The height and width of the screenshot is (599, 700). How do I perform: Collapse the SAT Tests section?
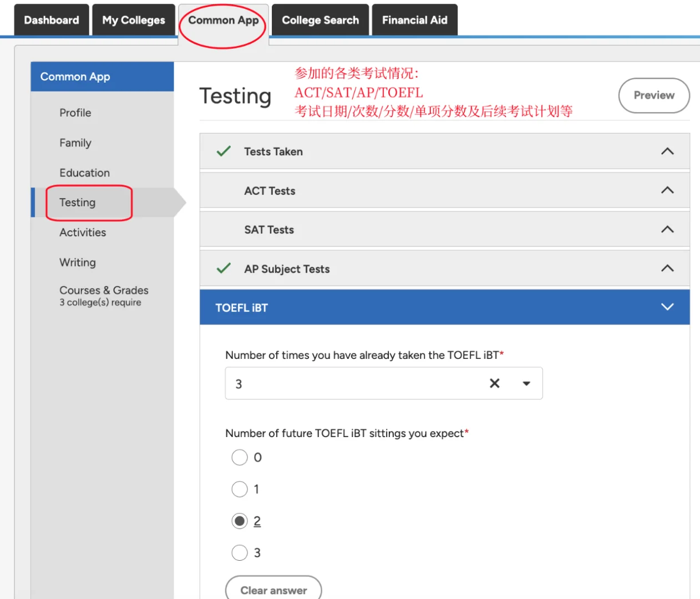667,229
